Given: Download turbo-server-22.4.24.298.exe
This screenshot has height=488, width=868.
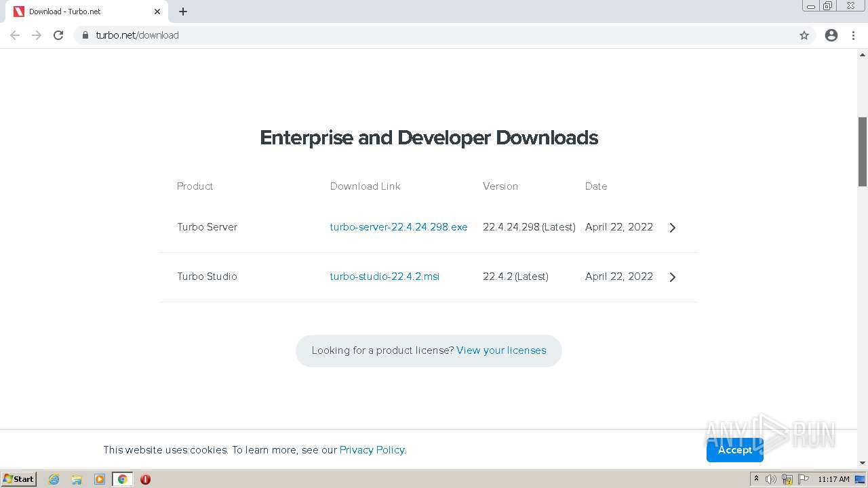Looking at the screenshot, I should (x=399, y=227).
